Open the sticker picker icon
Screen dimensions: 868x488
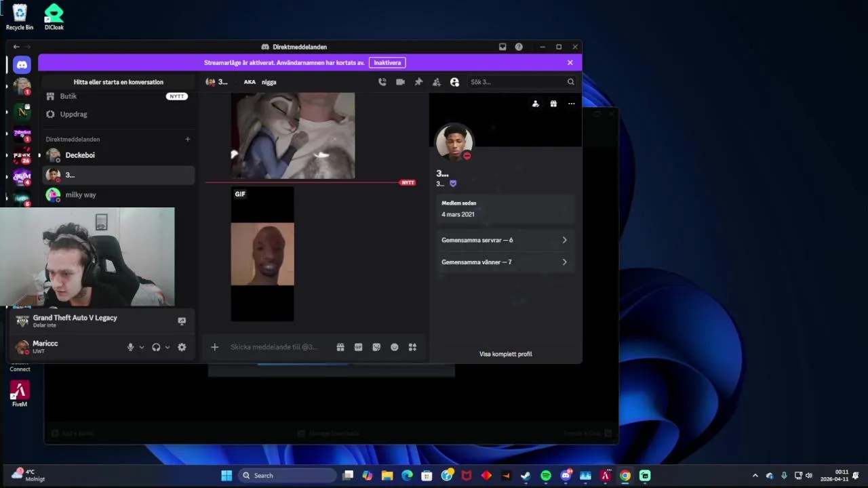pyautogui.click(x=376, y=347)
